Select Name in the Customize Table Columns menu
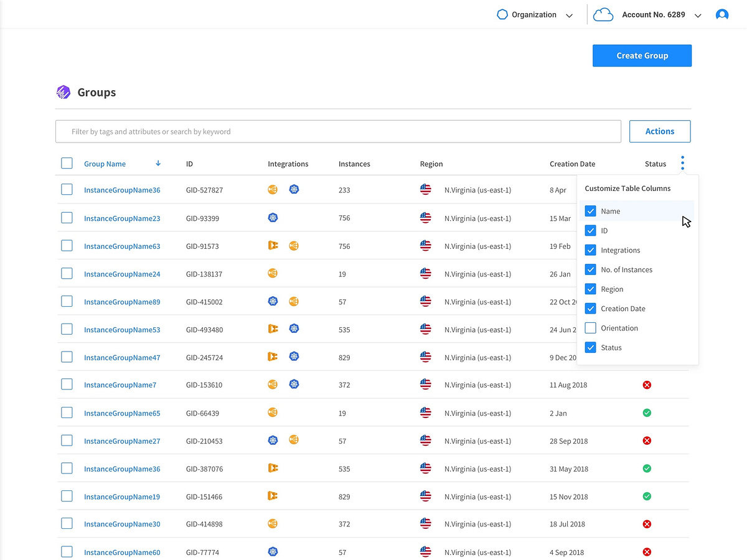 (590, 211)
